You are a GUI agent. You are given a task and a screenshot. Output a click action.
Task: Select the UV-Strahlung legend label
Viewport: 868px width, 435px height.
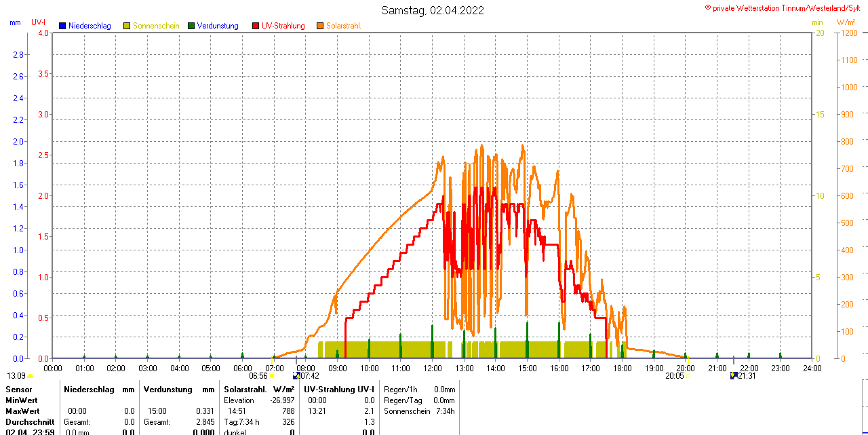coord(283,26)
